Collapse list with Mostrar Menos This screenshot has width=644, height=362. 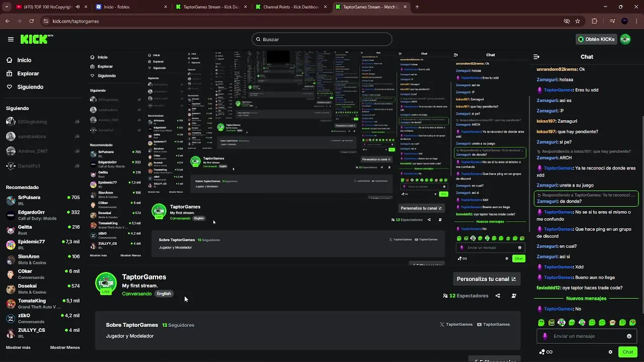point(65,347)
